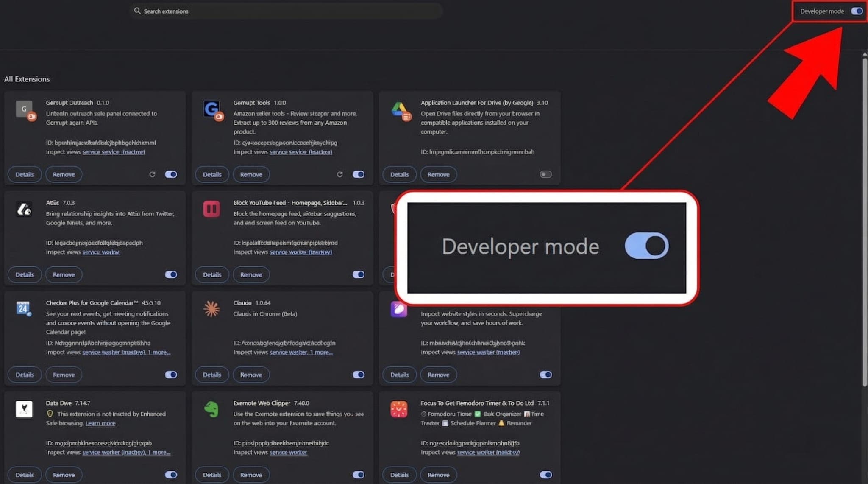Open Details for Block YouTube Feed

[212, 274]
